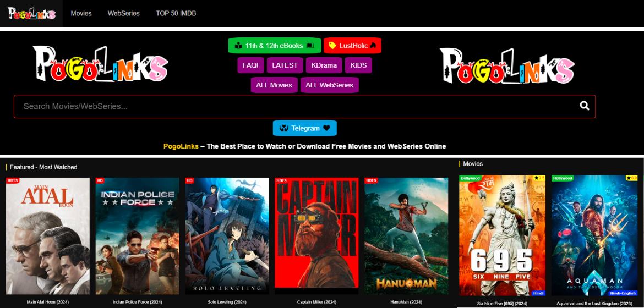Viewport: 644px width, 308px height.
Task: Open the Movies menu in navbar
Action: 81,14
